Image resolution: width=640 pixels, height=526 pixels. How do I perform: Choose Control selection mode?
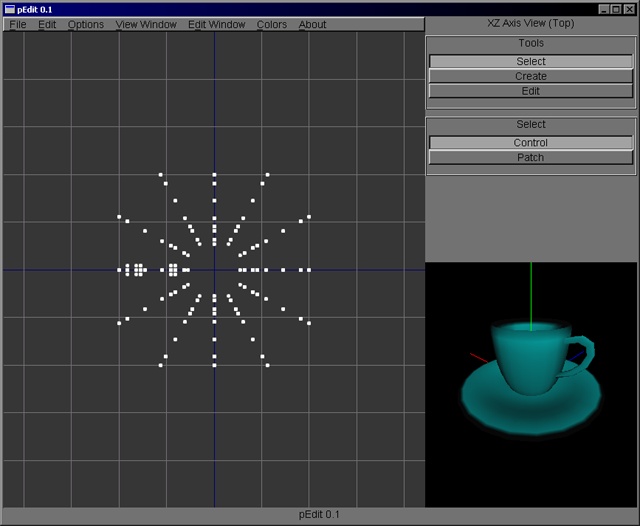[x=531, y=142]
